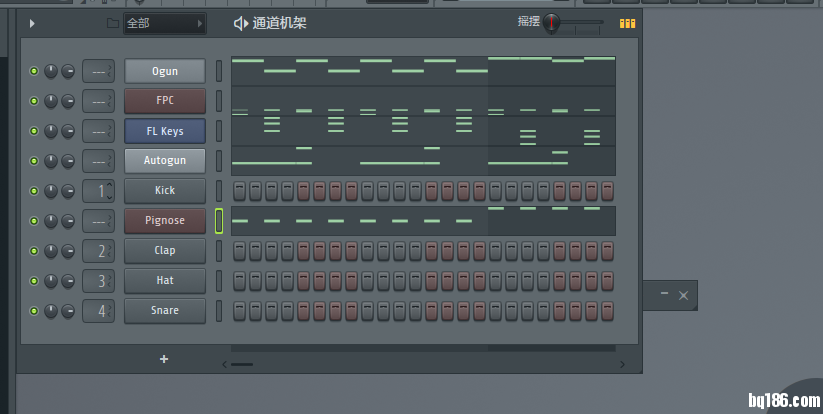Click the FL Keys pan knob
823x414 pixels.
tap(51, 131)
